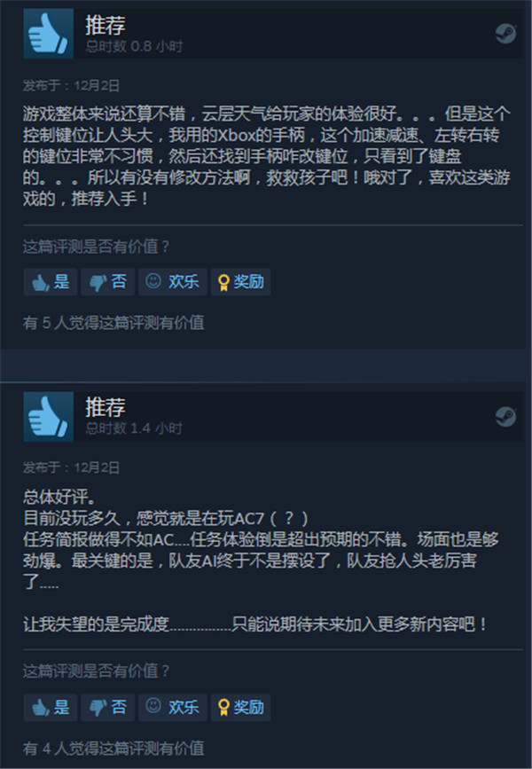This screenshot has height=769, width=532.
Task: Click the 总时数 1.4 小时 playtime text
Action: [134, 428]
